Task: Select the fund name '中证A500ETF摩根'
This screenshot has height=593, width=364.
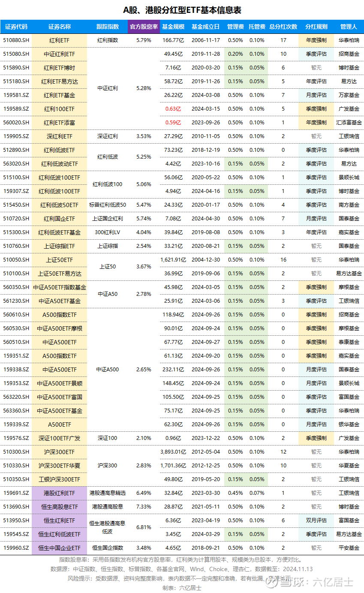Action: tap(59, 328)
